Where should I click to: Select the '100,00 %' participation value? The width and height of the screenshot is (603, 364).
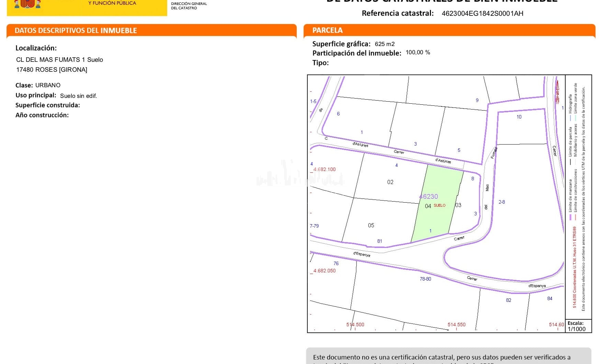418,52
